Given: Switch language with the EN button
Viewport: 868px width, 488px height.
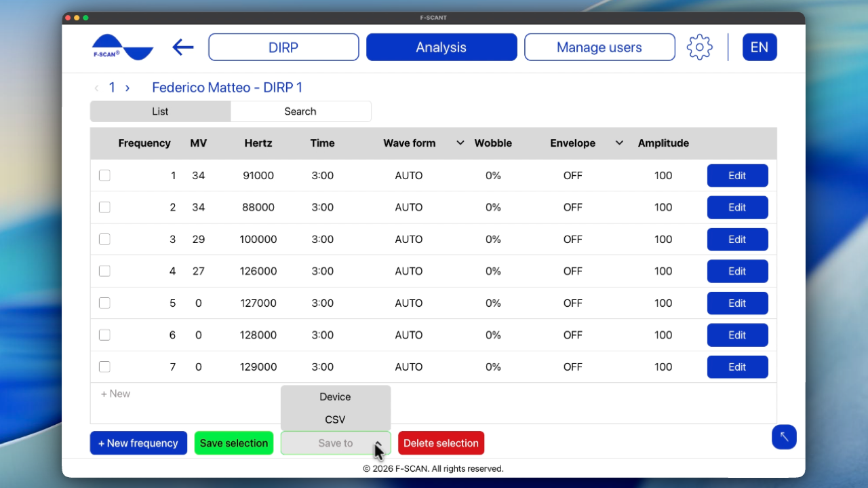Looking at the screenshot, I should (x=759, y=48).
